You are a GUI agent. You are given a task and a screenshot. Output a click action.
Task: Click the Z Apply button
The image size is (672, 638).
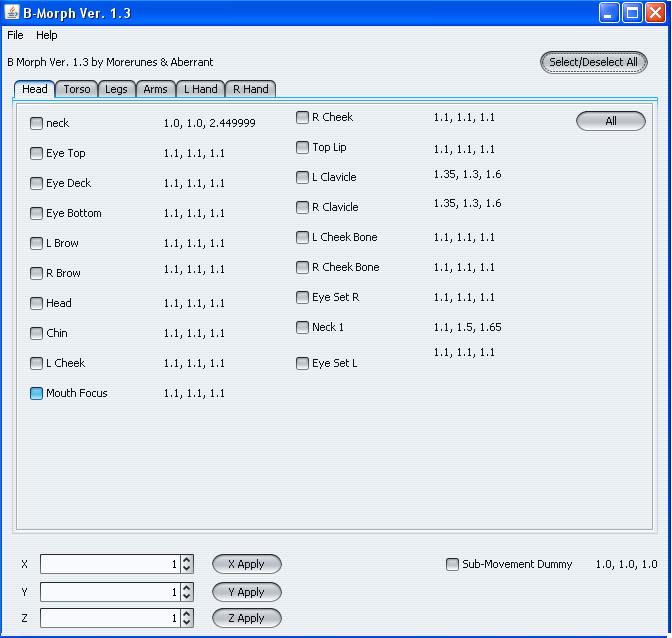pyautogui.click(x=246, y=618)
